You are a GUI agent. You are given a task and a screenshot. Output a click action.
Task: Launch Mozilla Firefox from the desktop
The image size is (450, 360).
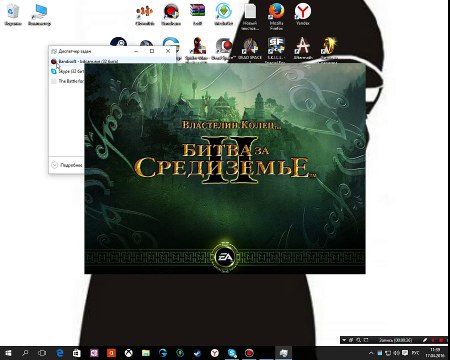[x=276, y=17]
